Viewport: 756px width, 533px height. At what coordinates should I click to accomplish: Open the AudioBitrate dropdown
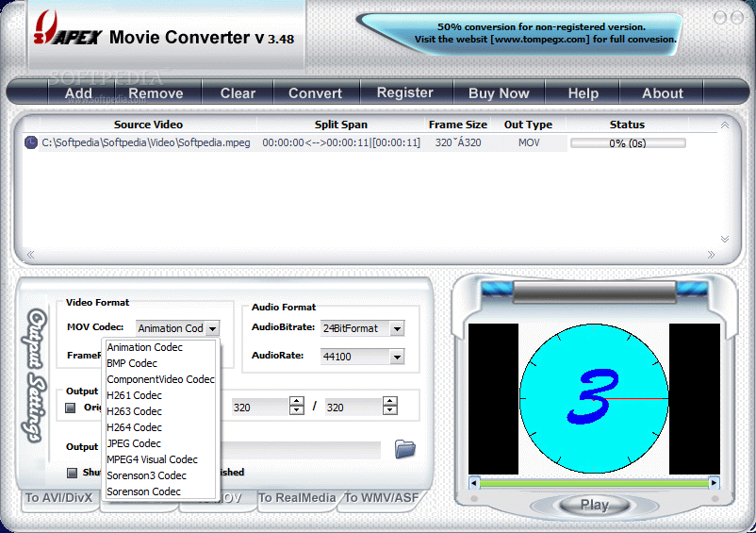coord(397,329)
